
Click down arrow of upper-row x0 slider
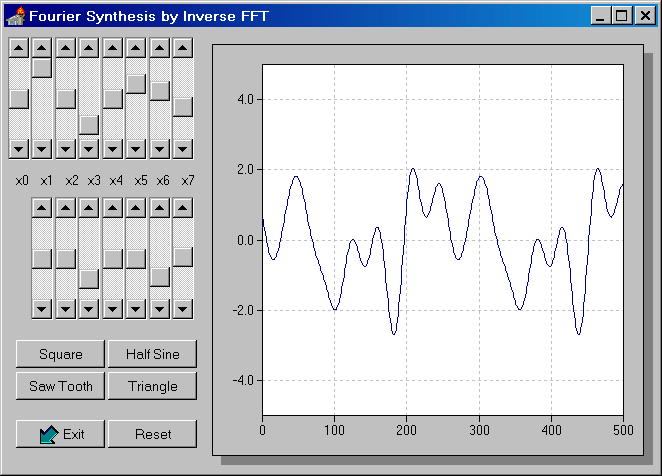pyautogui.click(x=18, y=148)
